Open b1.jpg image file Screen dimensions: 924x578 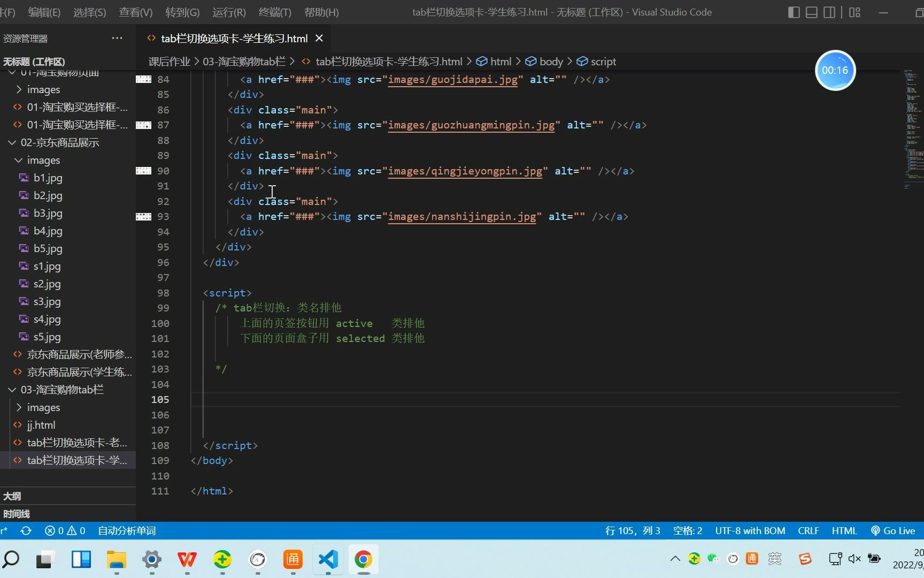point(48,178)
